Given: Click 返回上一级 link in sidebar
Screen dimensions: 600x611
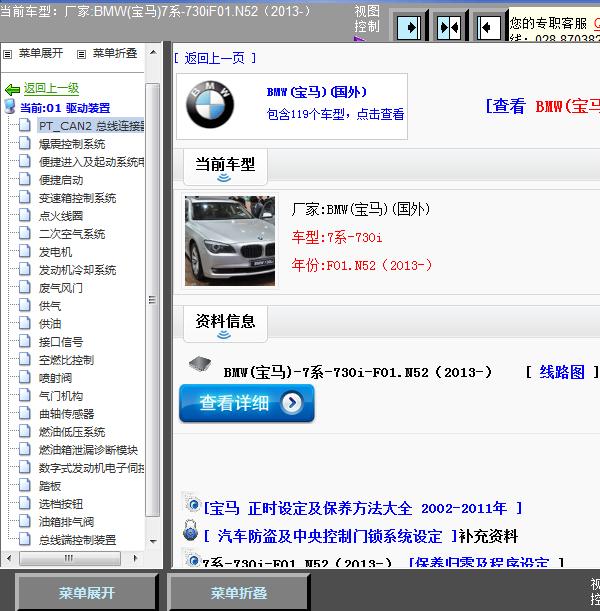Looking at the screenshot, I should (51, 88).
